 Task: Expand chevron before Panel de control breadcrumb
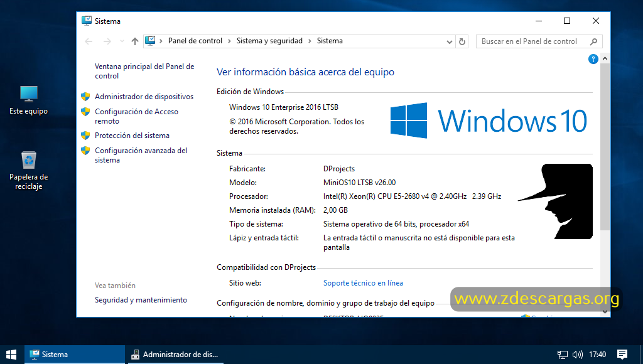coord(161,41)
